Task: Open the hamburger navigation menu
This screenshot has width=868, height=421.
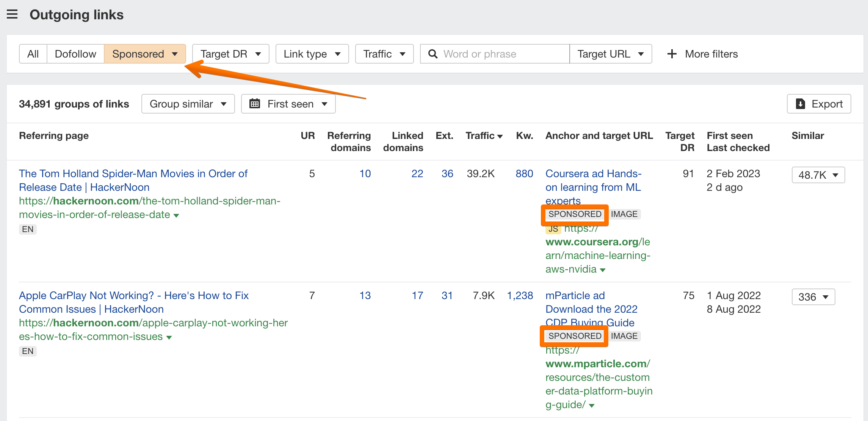Action: click(12, 14)
